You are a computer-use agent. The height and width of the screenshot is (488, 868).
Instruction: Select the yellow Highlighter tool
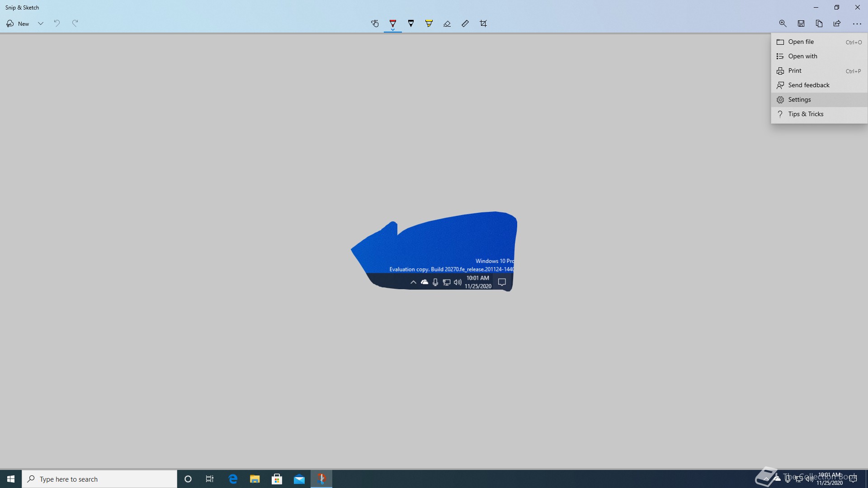(429, 23)
